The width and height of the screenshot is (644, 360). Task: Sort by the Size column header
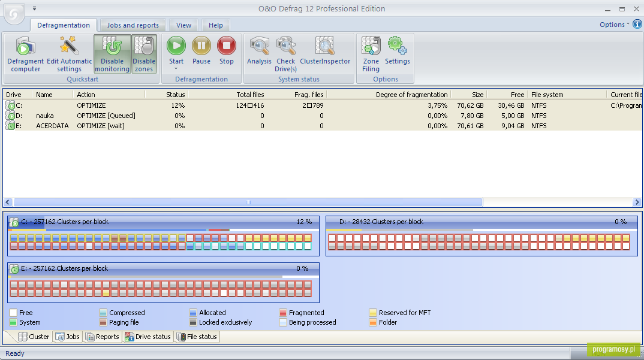tap(469, 95)
